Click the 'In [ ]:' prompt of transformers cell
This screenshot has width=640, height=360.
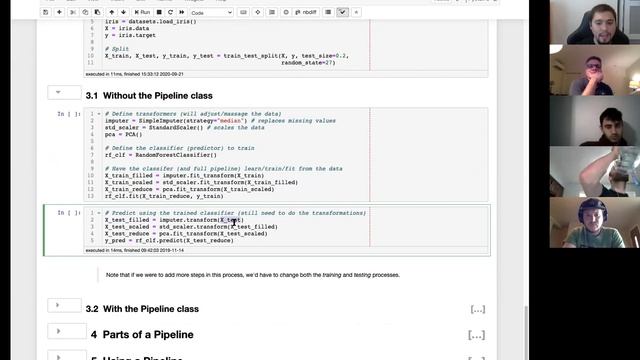pyautogui.click(x=69, y=114)
